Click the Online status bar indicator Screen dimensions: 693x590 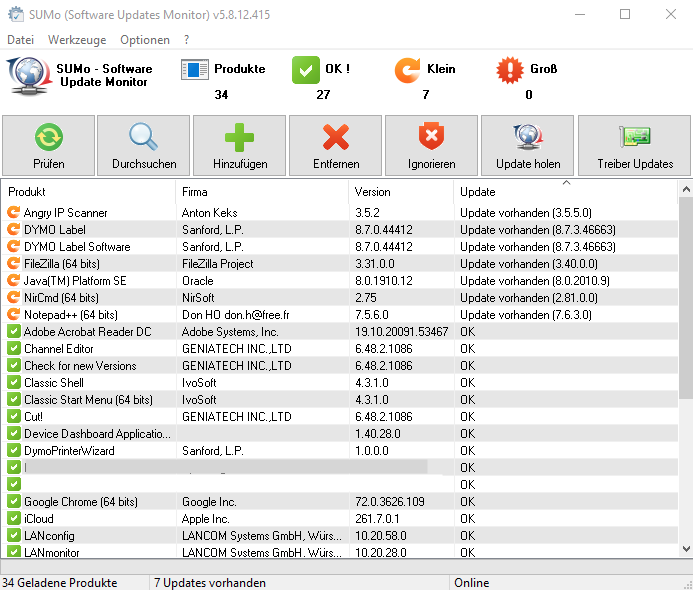[x=472, y=582]
